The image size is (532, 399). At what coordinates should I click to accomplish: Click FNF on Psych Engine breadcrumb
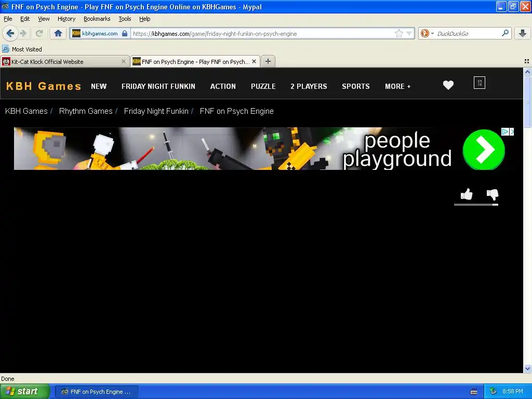coord(236,111)
